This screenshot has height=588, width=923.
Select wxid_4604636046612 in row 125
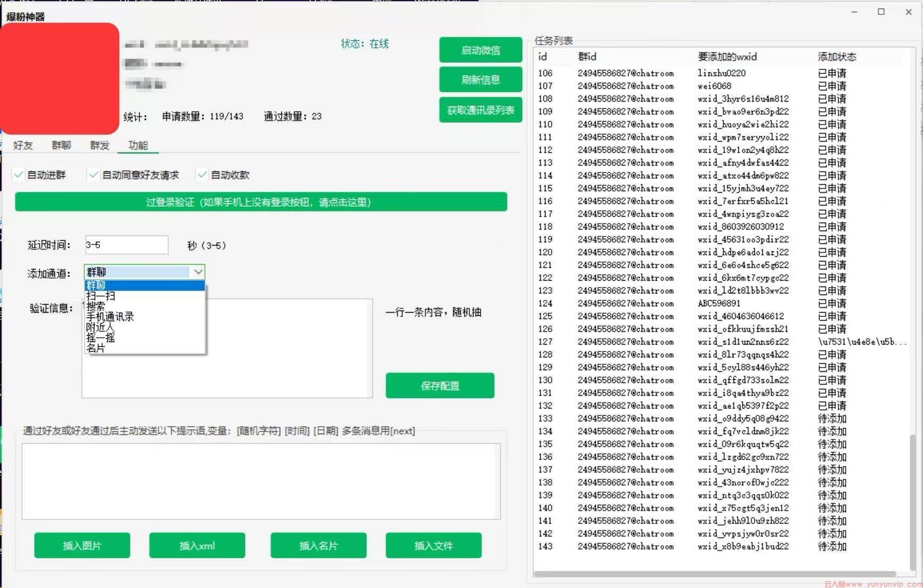741,316
